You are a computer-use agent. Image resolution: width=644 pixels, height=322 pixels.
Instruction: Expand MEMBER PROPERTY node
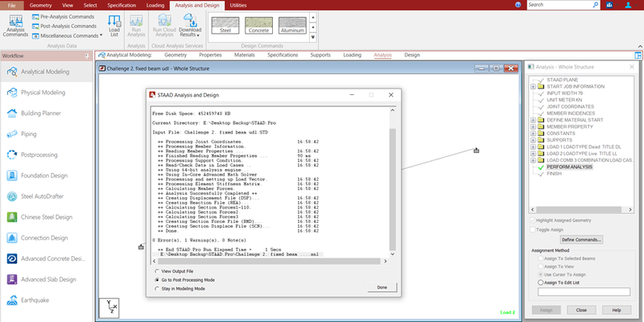coord(533,127)
